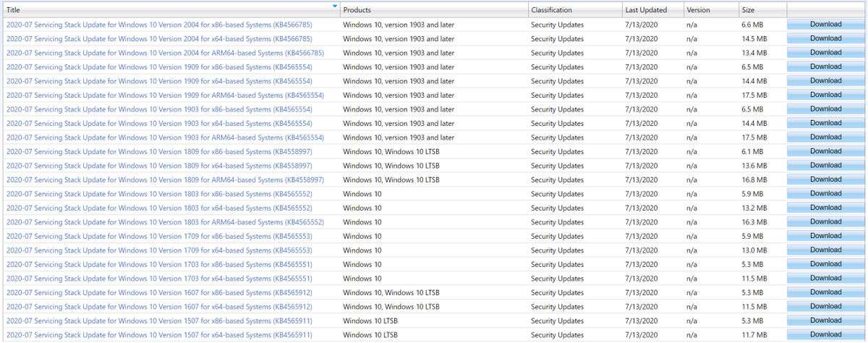The height and width of the screenshot is (343, 868).
Task: Open Version 1709 x64-based (KB4565553) update link
Action: (x=159, y=250)
